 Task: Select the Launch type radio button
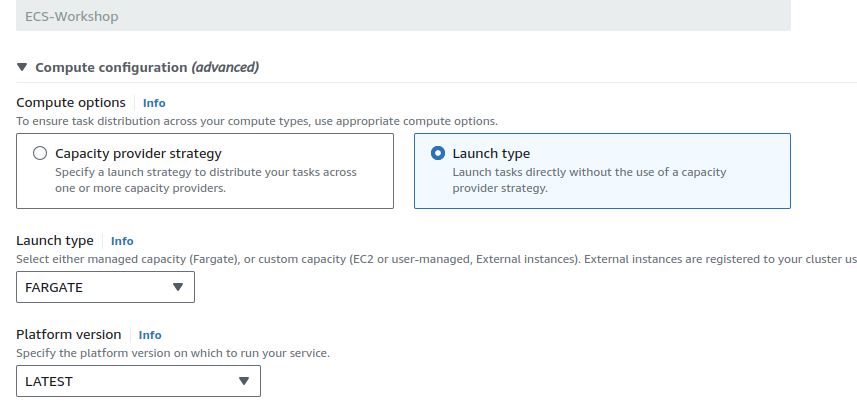[437, 154]
